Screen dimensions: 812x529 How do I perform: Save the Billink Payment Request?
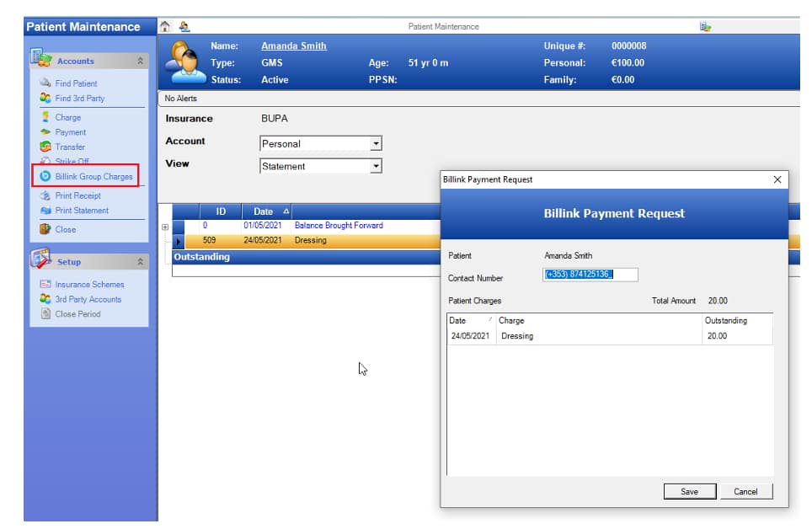tap(689, 492)
